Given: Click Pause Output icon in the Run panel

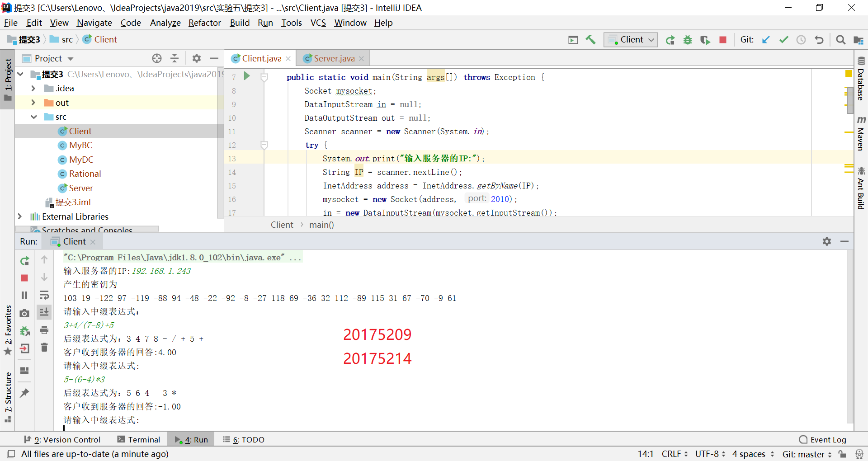Looking at the screenshot, I should pyautogui.click(x=24, y=295).
